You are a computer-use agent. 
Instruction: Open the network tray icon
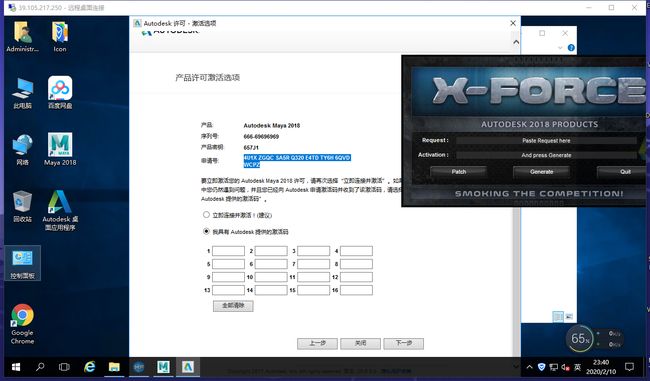553,367
